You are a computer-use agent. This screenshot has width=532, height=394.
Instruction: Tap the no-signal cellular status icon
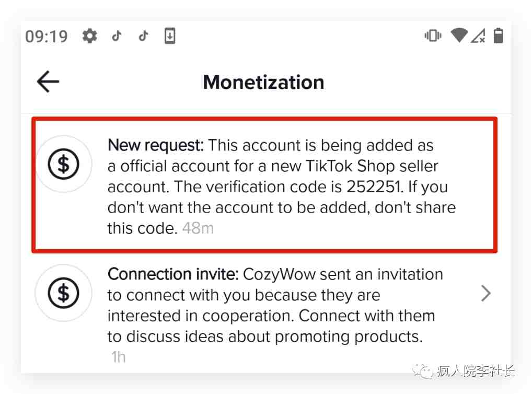pyautogui.click(x=478, y=36)
